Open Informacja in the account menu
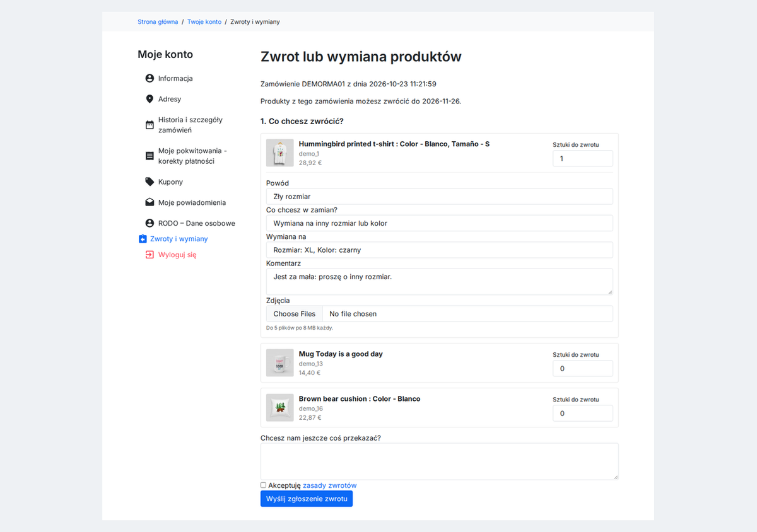Viewport: 757px width, 532px height. [175, 78]
